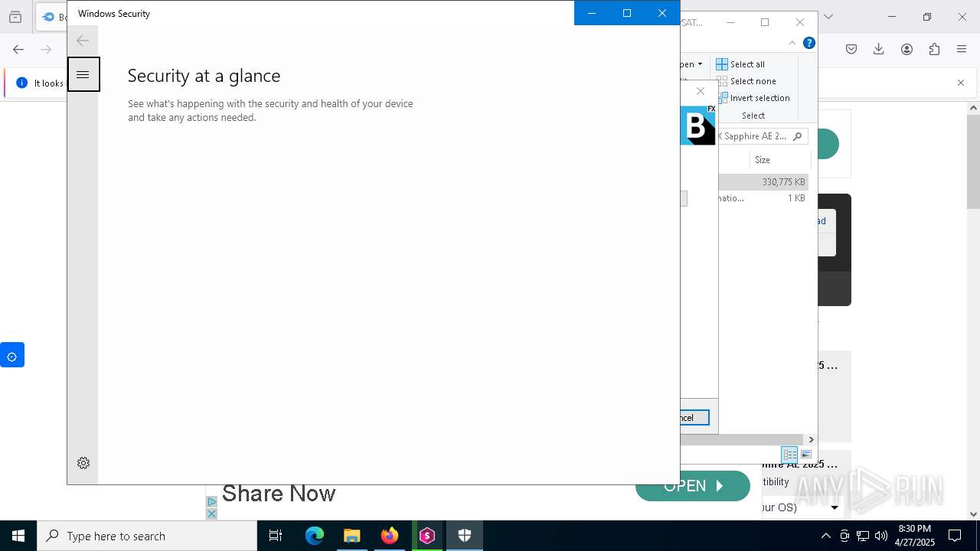Image resolution: width=980 pixels, height=551 pixels.
Task: Open the Windows Start menu
Action: pos(18,536)
